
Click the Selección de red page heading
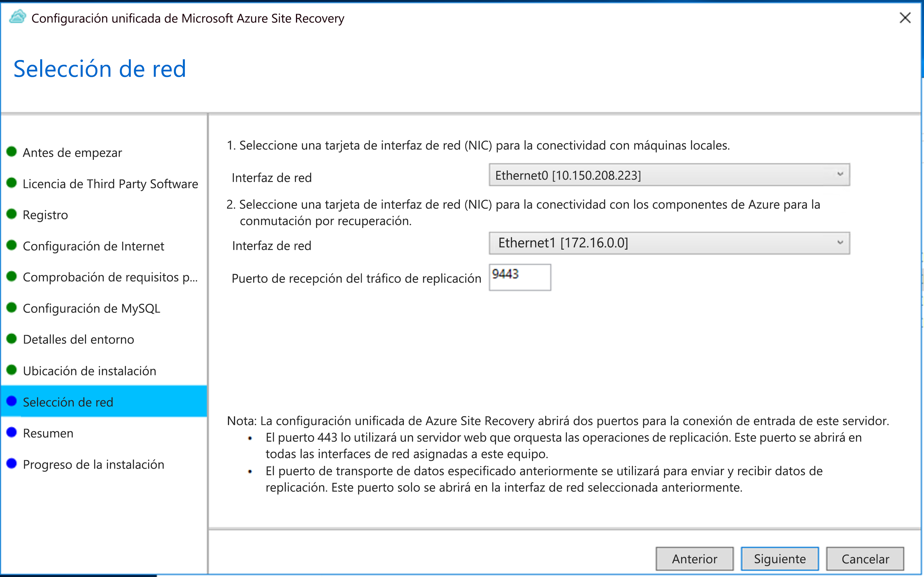[x=100, y=69]
